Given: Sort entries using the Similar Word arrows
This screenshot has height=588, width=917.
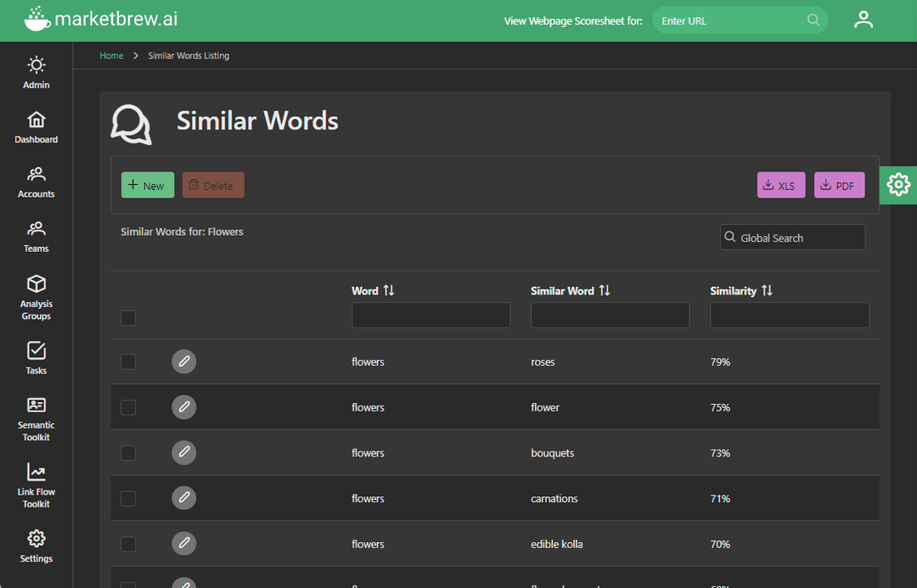Looking at the screenshot, I should click(603, 290).
